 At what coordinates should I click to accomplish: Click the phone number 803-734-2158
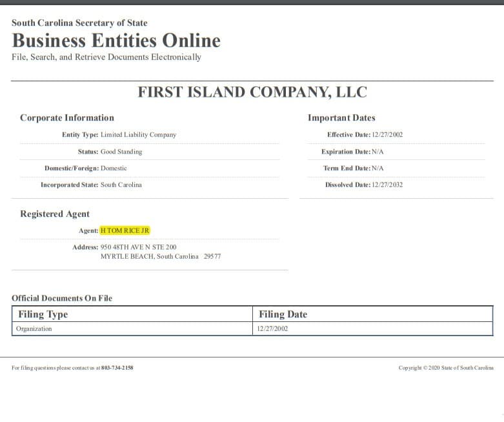[x=117, y=368]
